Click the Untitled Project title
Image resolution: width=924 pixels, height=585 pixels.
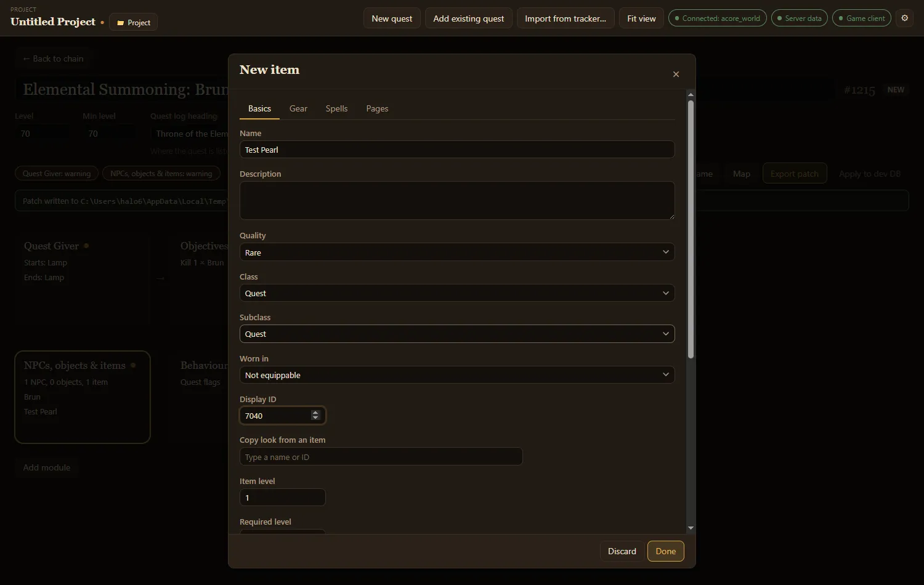pyautogui.click(x=53, y=22)
